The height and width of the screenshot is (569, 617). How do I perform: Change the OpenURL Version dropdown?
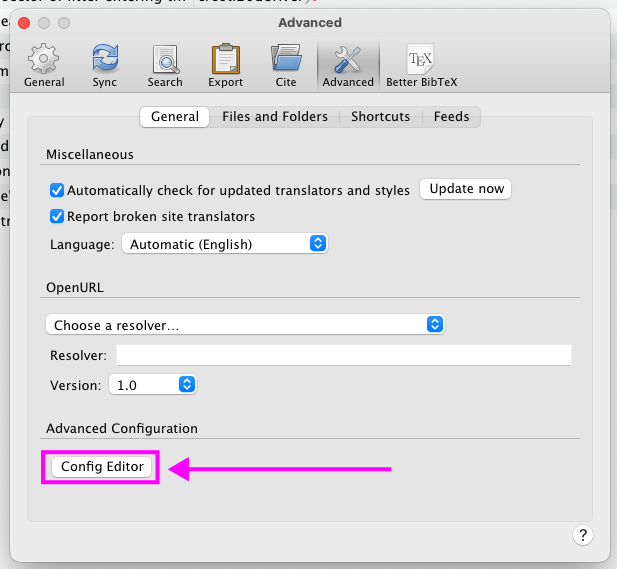point(152,385)
